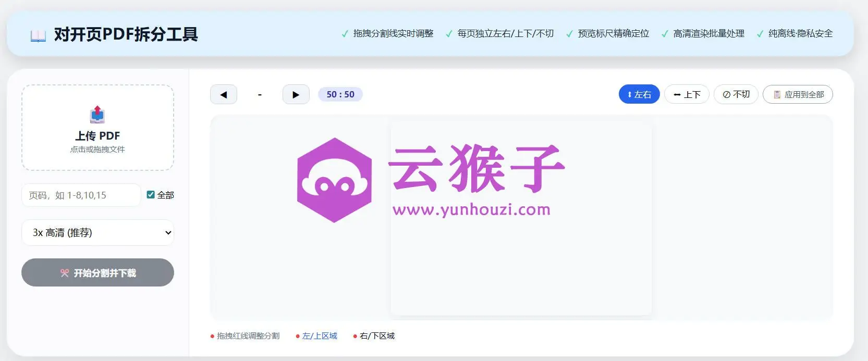Click the 对开页PDF拆分工具 title
868x361 pixels.
click(x=126, y=34)
